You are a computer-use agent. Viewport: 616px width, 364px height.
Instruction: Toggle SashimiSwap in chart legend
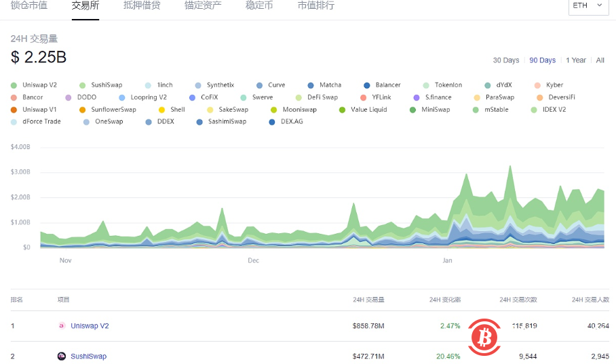[222, 121]
